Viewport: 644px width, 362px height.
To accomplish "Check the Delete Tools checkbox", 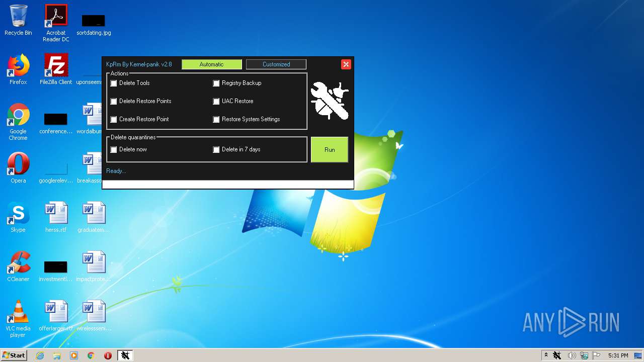I will pyautogui.click(x=114, y=83).
